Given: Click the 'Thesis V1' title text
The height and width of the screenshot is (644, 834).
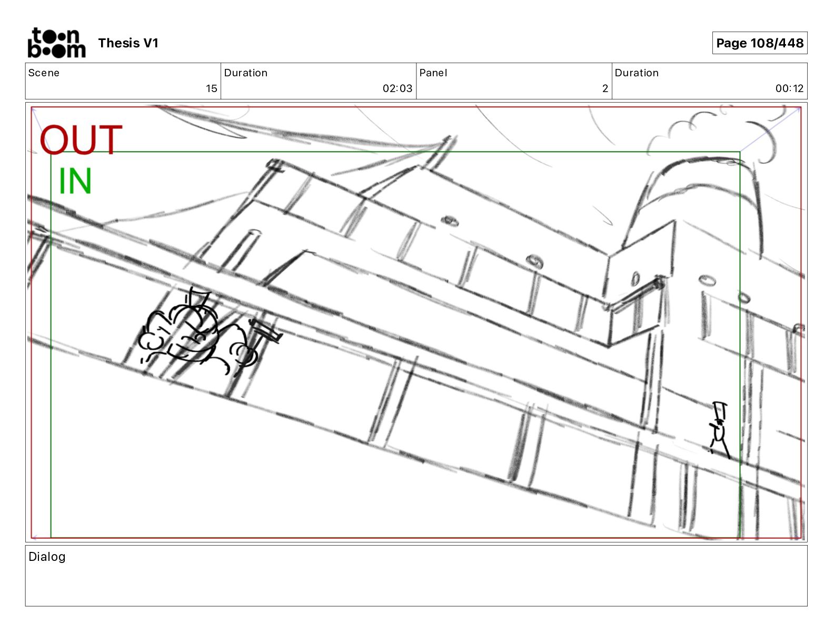Looking at the screenshot, I should pos(128,43).
